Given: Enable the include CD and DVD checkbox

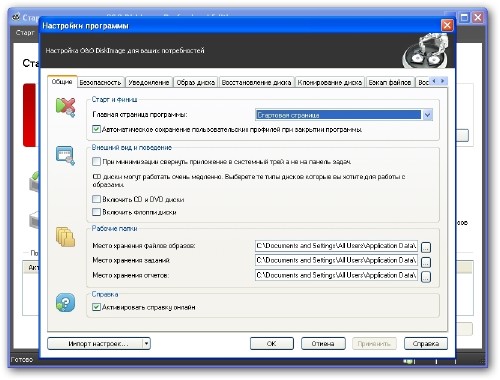Looking at the screenshot, I should tap(96, 199).
